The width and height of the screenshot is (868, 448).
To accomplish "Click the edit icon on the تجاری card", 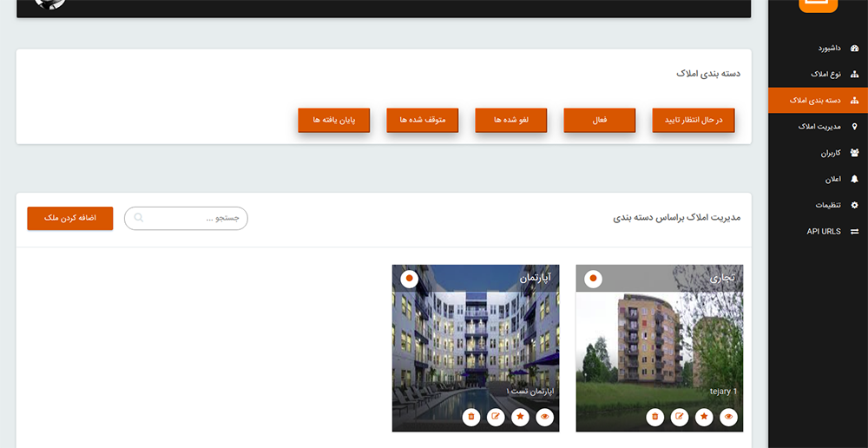I will [680, 418].
